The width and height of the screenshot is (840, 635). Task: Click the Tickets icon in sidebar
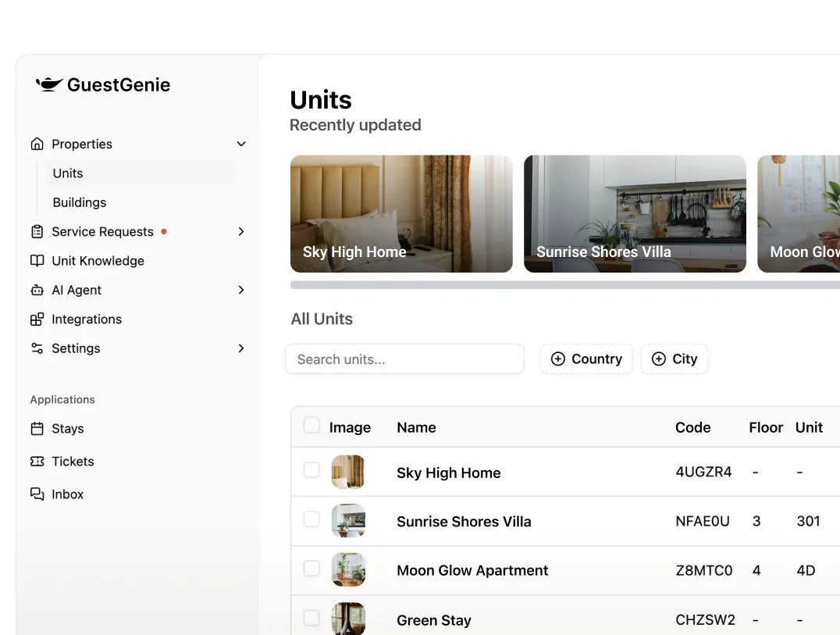[x=37, y=462]
